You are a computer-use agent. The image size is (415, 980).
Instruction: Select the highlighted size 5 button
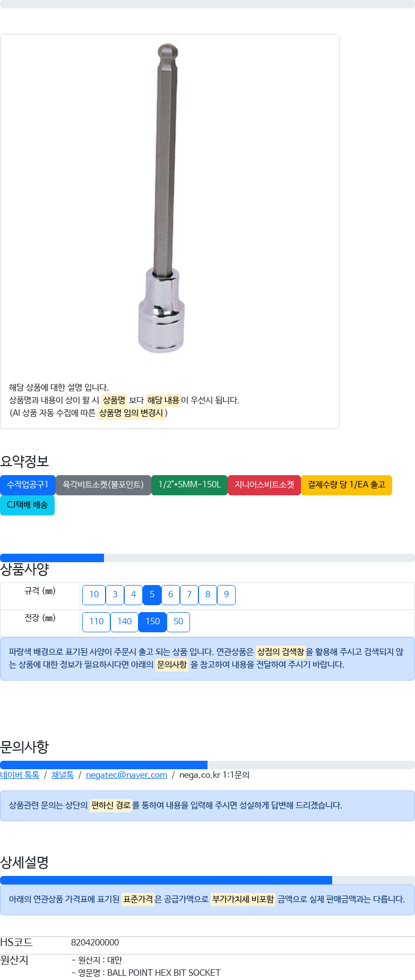pos(152,595)
